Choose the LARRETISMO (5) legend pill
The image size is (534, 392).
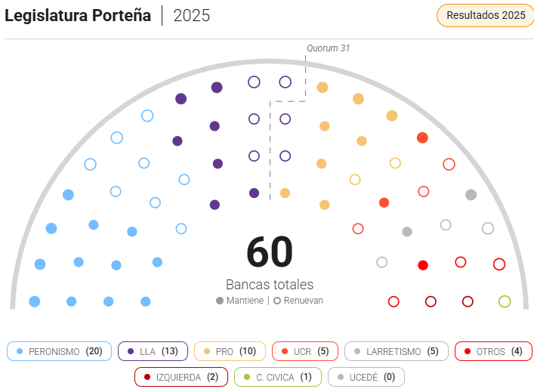point(397,351)
